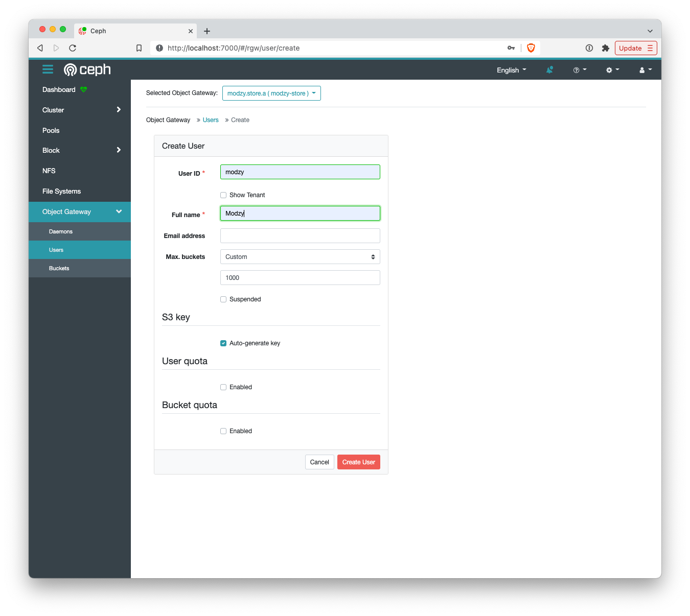
Task: Enable Bucket quota checkbox
Action: click(223, 431)
